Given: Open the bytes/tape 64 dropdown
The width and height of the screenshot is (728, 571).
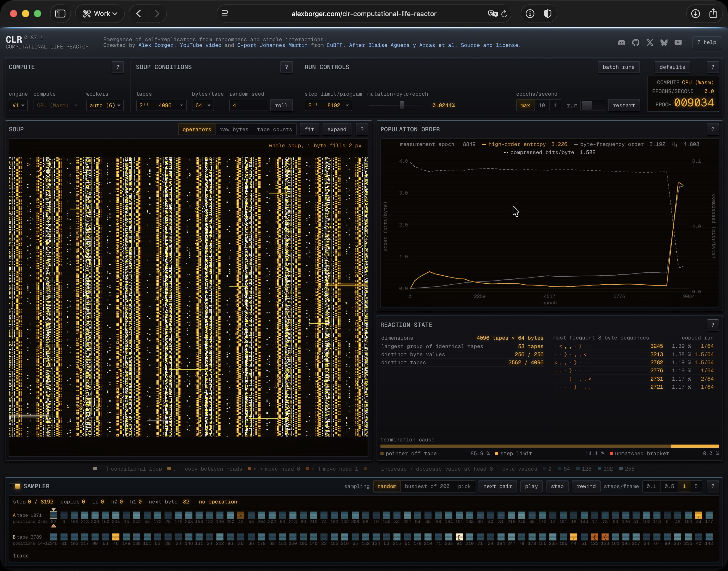Looking at the screenshot, I should point(203,105).
